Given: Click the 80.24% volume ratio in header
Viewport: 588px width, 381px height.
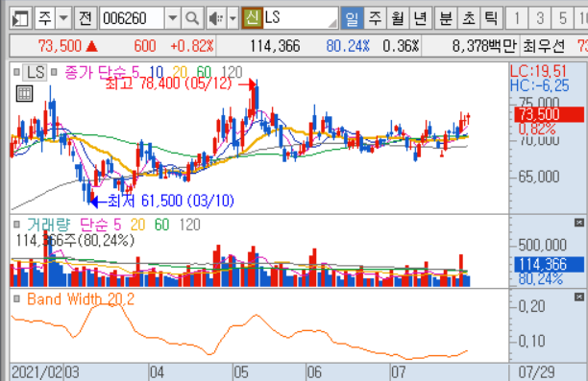Looking at the screenshot, I should [348, 46].
